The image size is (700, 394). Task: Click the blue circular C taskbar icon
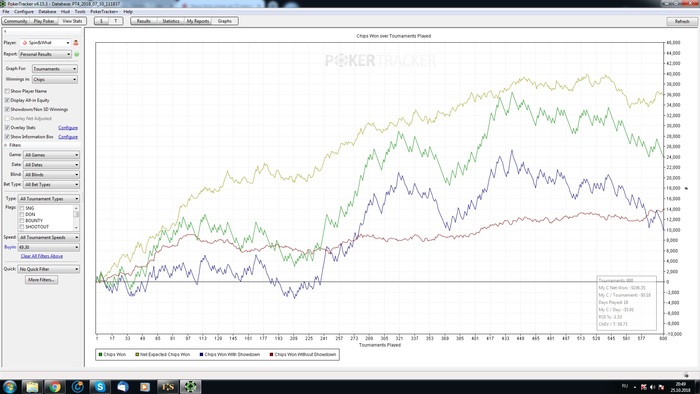click(x=77, y=386)
